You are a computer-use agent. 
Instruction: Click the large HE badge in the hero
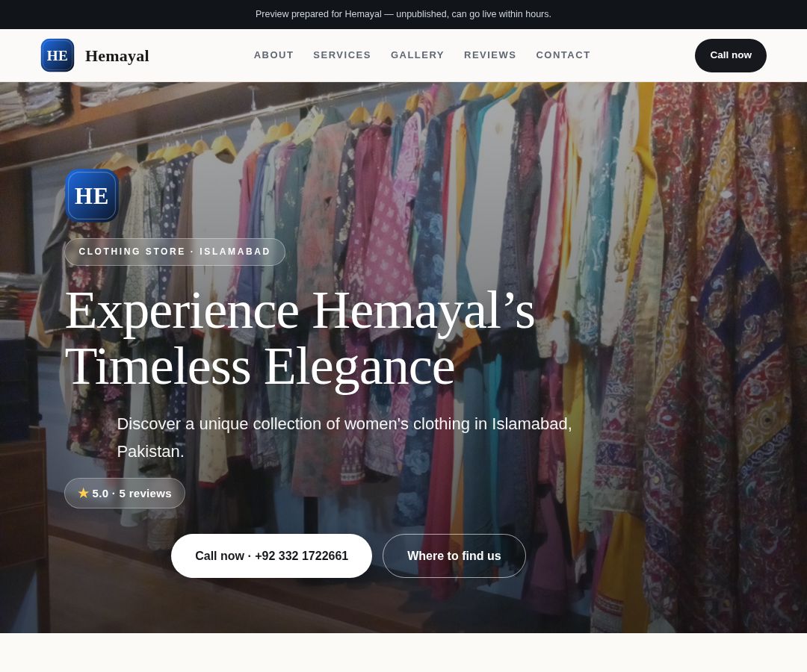pos(92,196)
